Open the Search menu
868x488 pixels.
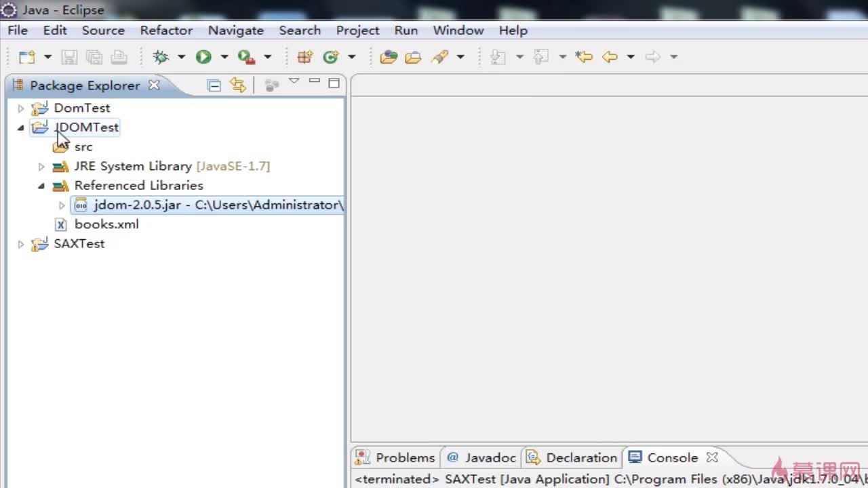pos(300,30)
